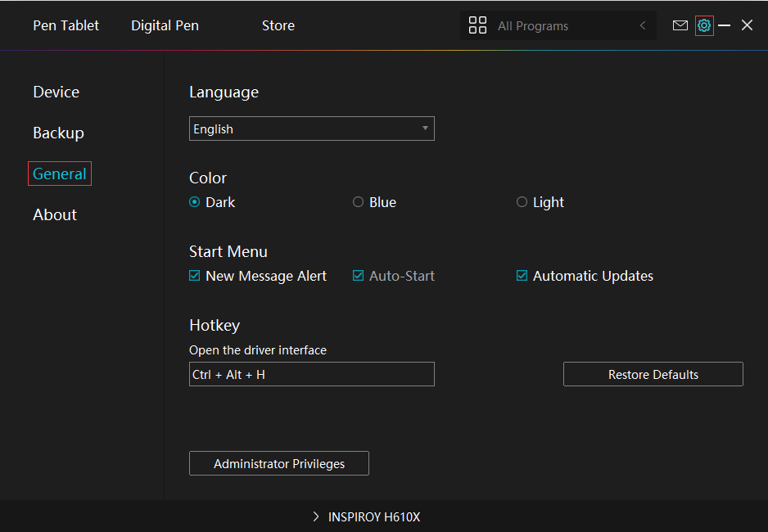The height and width of the screenshot is (532, 768).
Task: Toggle the Auto-Start checkbox
Action: coord(358,276)
